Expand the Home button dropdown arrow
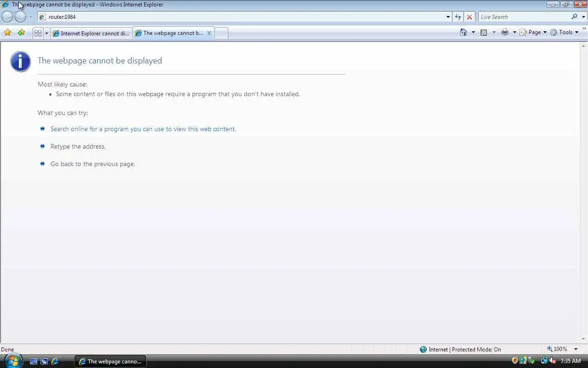The height and width of the screenshot is (368, 588). pos(473,32)
